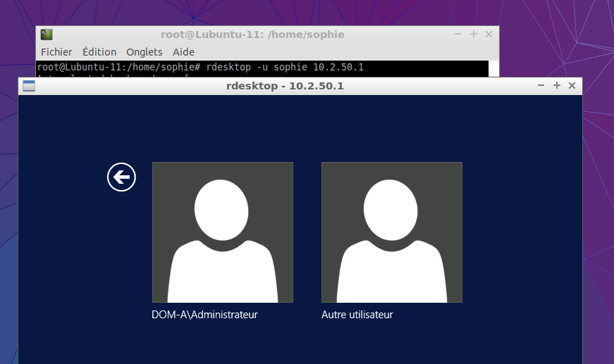Maximize the terminal window
This screenshot has height=364, width=614.
[x=474, y=34]
